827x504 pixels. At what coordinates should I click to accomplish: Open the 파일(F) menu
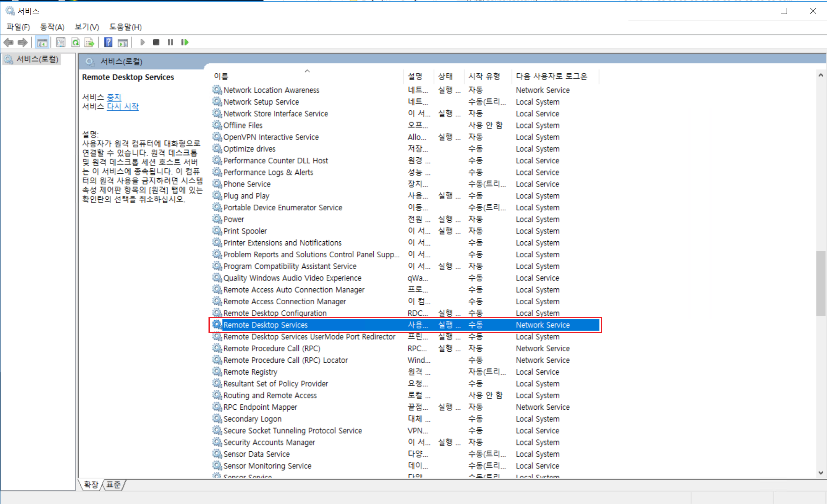(18, 27)
